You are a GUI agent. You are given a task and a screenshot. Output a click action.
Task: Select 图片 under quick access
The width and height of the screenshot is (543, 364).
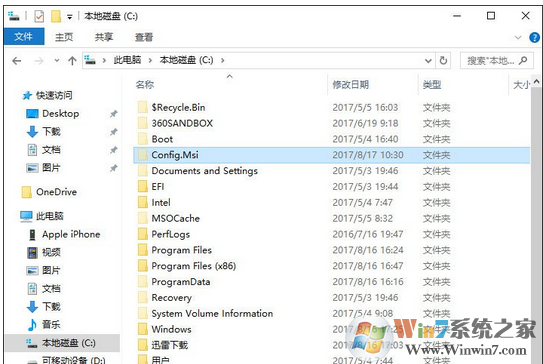(51, 168)
